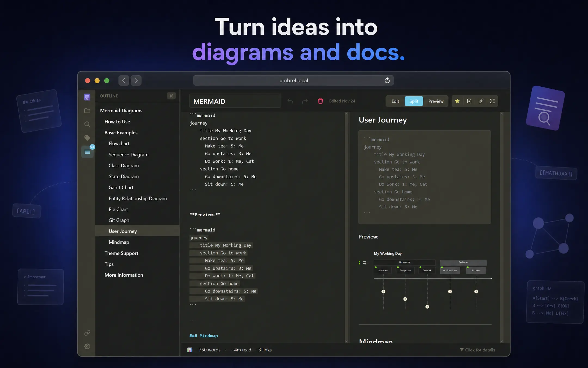Jump to Theme Support section
The height and width of the screenshot is (368, 588).
pos(137,253)
